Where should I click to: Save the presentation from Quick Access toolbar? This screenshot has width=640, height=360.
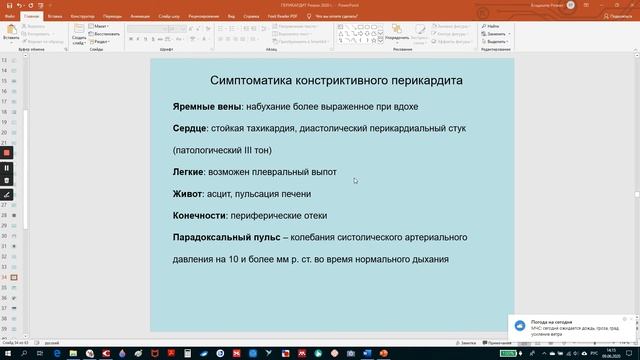click(x=9, y=5)
